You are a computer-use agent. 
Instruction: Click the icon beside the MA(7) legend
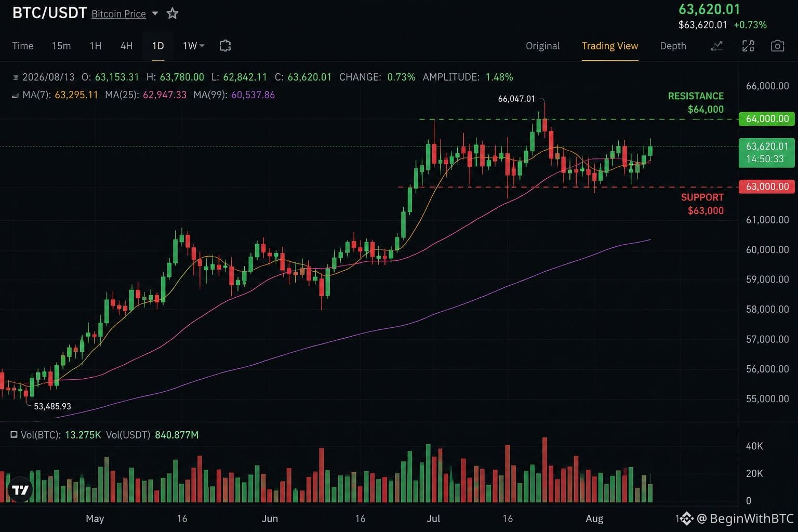coord(16,95)
